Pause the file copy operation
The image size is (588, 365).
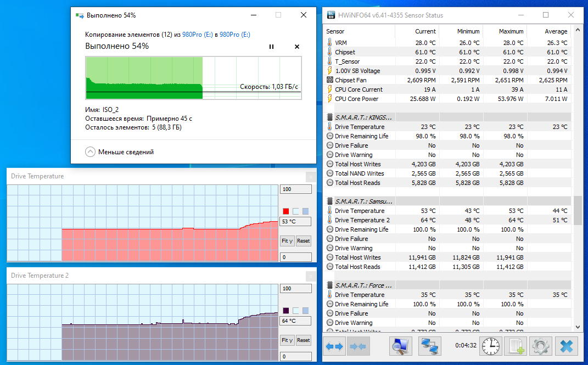coord(271,47)
